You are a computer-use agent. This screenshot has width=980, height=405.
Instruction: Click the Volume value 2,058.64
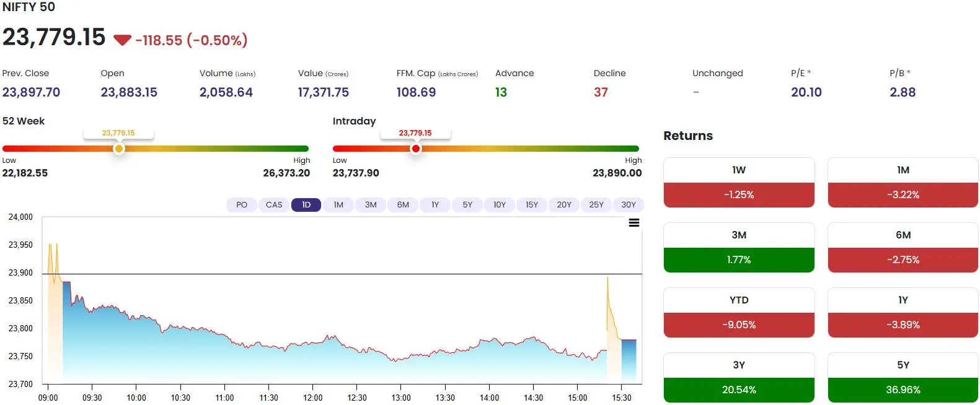[226, 92]
